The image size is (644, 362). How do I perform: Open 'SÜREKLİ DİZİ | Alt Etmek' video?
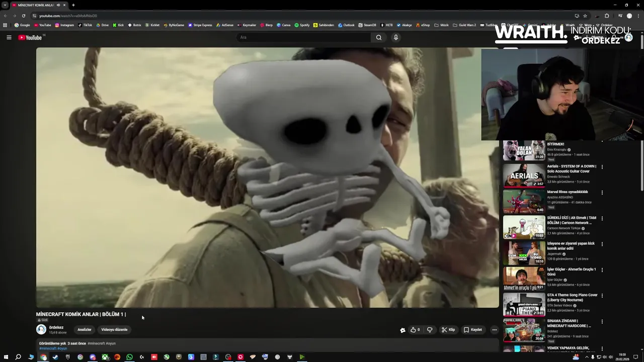click(572, 220)
